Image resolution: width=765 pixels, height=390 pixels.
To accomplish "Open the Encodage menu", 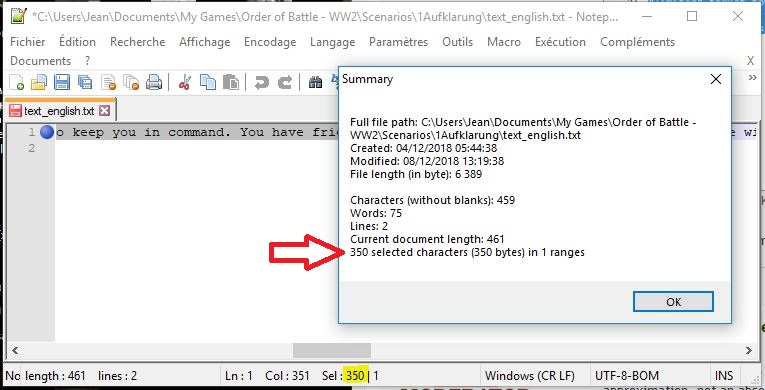I will point(270,42).
